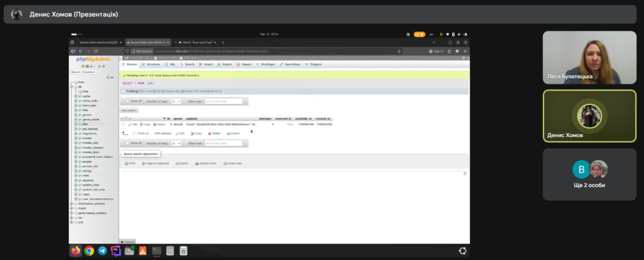Switch to the Structure tab
This screenshot has height=260, width=644.
151,64
